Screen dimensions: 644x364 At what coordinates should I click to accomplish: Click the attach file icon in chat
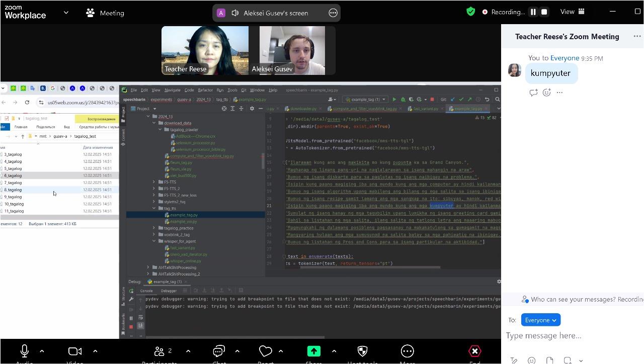[x=549, y=360]
